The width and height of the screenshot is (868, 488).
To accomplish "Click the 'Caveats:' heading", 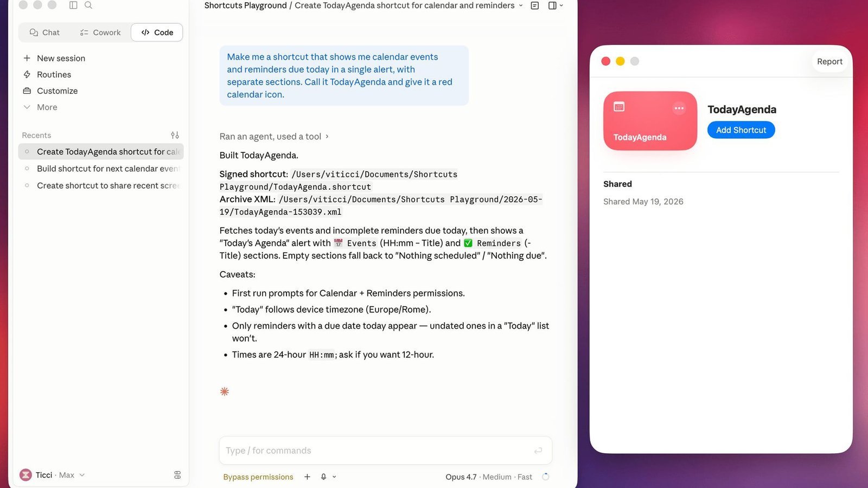I will (237, 274).
